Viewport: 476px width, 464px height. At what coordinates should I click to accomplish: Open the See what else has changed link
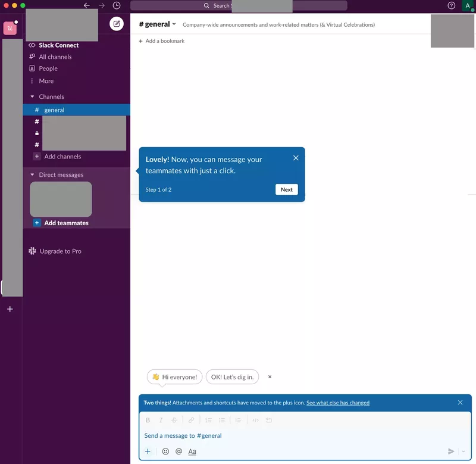point(337,403)
